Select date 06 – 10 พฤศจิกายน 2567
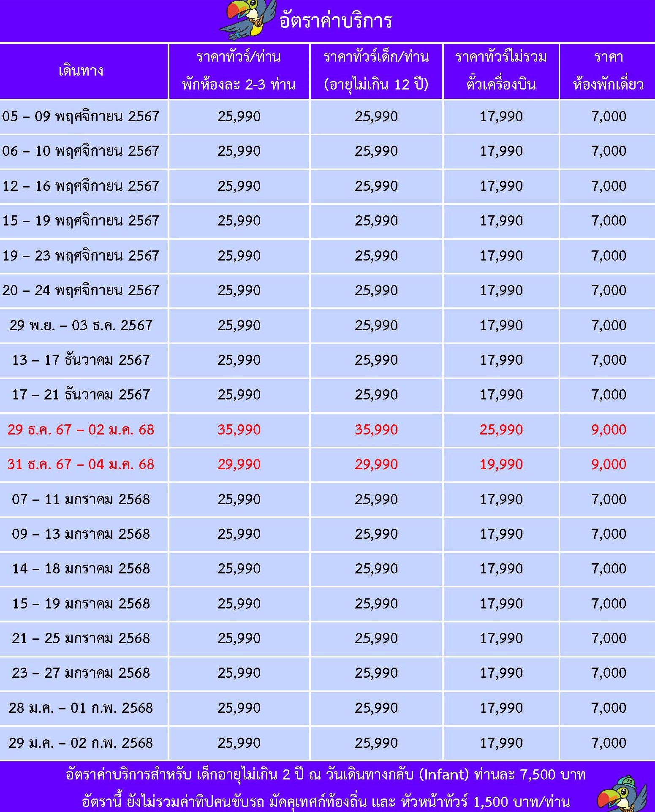 81,151
